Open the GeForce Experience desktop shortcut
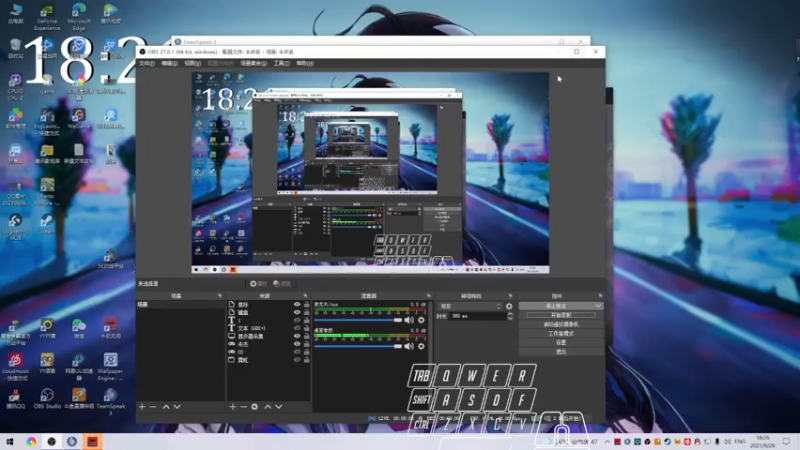The image size is (800, 450). click(47, 16)
